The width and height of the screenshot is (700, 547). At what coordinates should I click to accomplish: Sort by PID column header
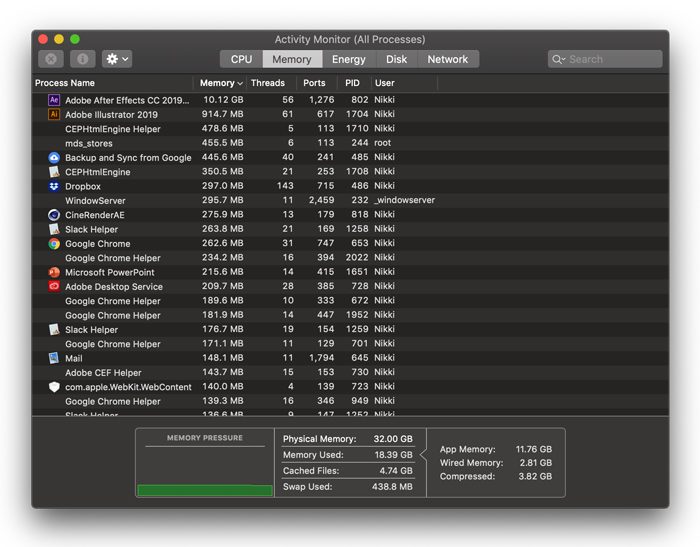pyautogui.click(x=354, y=83)
